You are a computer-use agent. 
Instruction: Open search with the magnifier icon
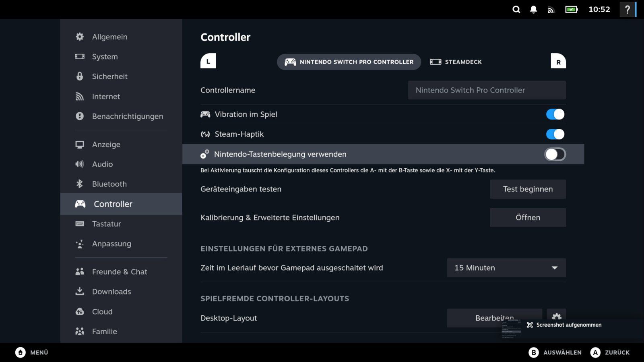click(516, 10)
